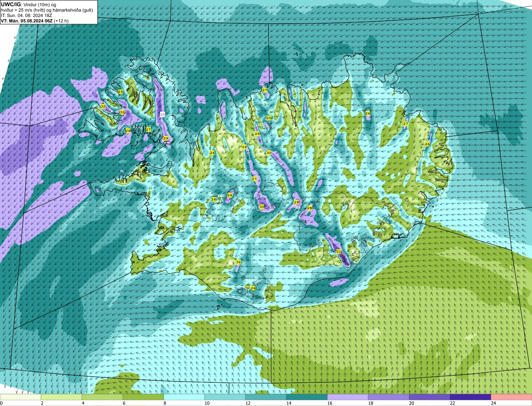
Task: Click the legend tick label '0'
Action: 2,403
